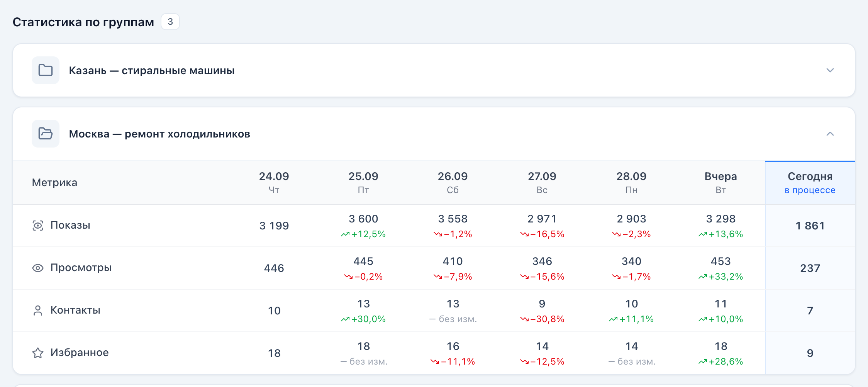The image size is (868, 387).
Task: Click the Москва — ремонт холодильников title
Action: [x=159, y=134]
